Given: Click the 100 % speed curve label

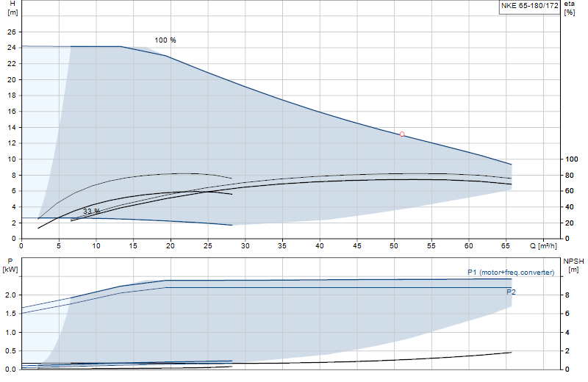Looking at the screenshot, I should coord(165,40).
